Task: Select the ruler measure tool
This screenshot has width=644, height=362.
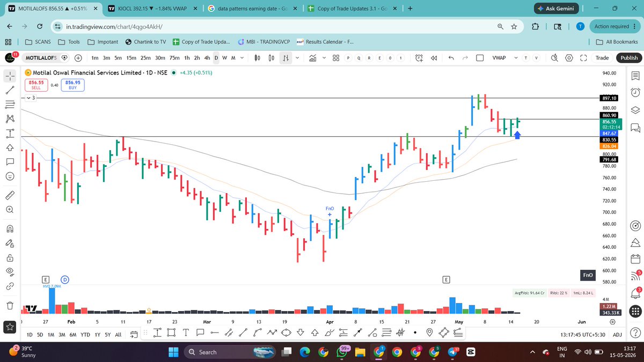Action: pyautogui.click(x=10, y=195)
